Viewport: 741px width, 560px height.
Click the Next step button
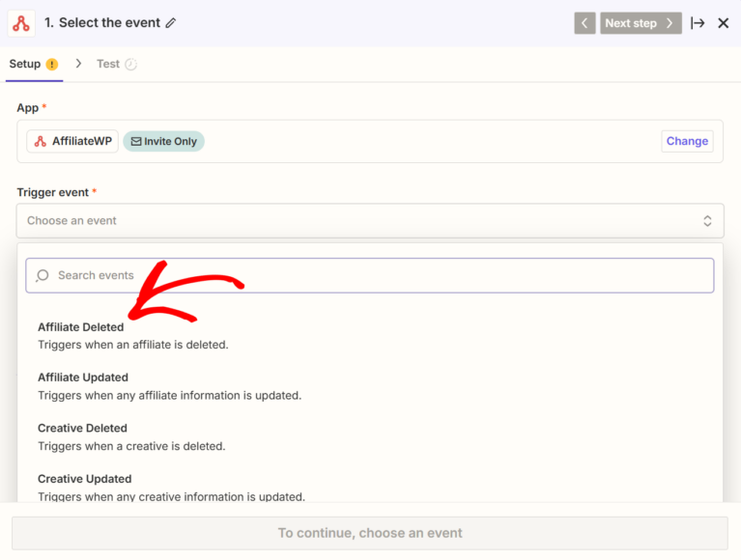(x=641, y=23)
